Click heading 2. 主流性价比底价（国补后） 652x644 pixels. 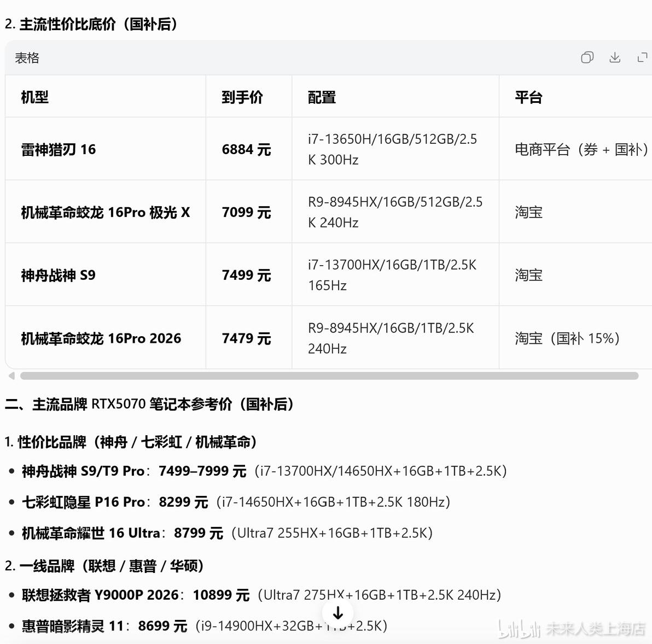91,24
